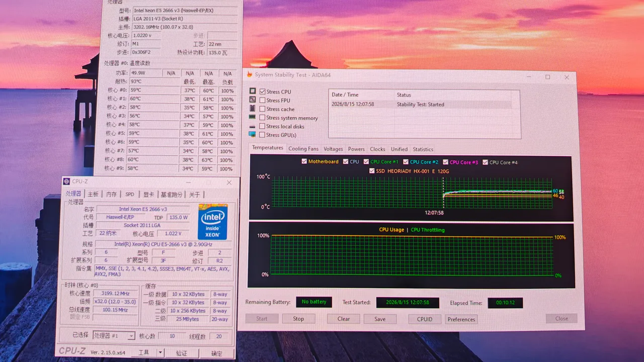Viewport: 644px width, 362px height.
Task: Click the Stress FPU icon
Action: [x=253, y=100]
